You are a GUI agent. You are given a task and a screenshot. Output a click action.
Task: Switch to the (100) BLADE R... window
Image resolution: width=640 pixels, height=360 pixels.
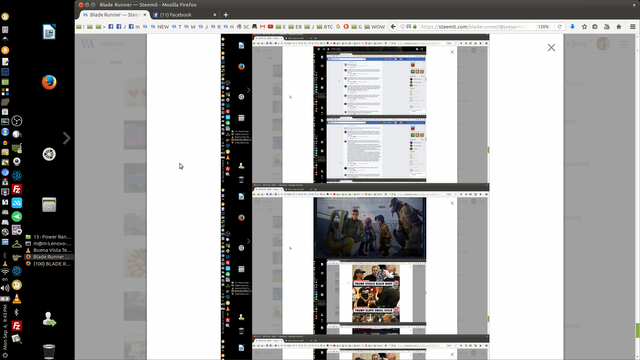[49, 264]
